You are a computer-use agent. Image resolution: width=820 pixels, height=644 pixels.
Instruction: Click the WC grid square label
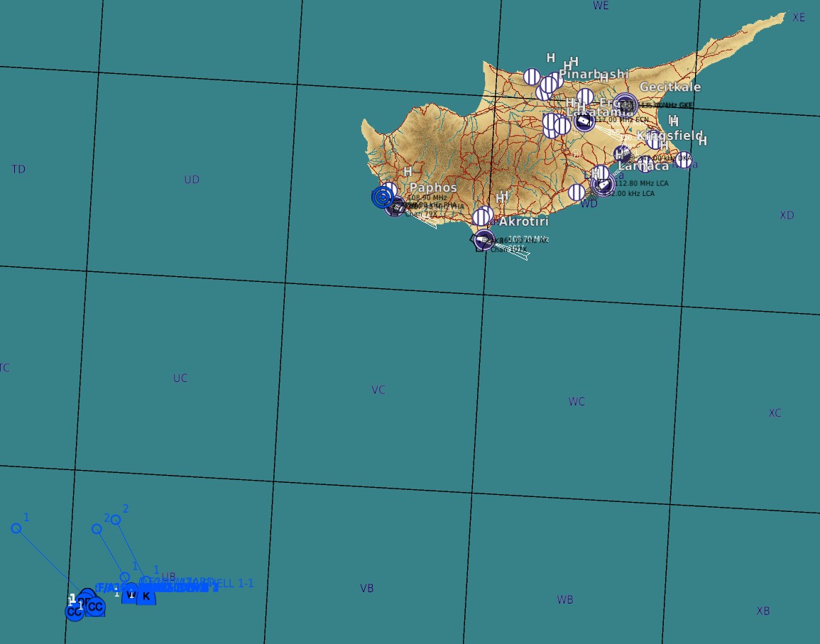click(576, 401)
